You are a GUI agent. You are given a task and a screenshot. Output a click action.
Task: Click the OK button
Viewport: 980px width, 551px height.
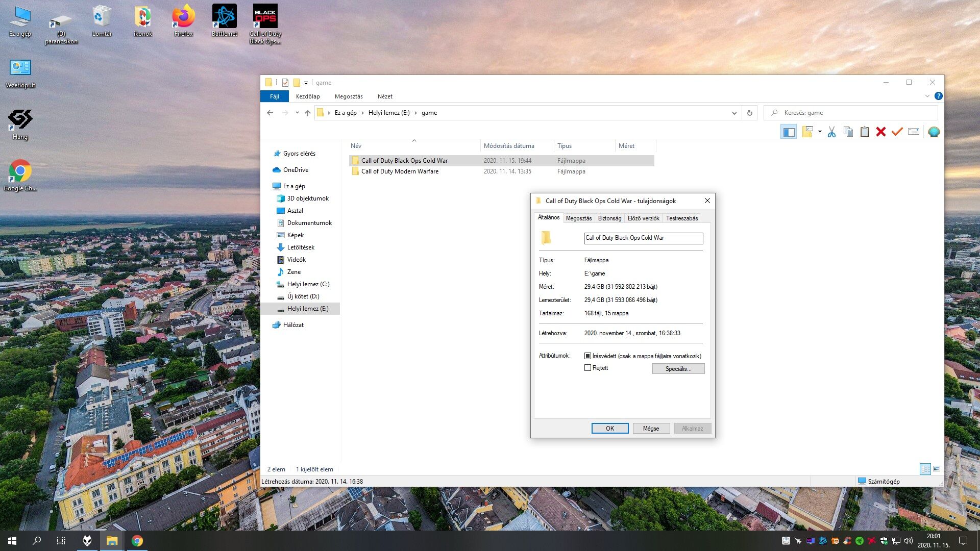click(610, 429)
